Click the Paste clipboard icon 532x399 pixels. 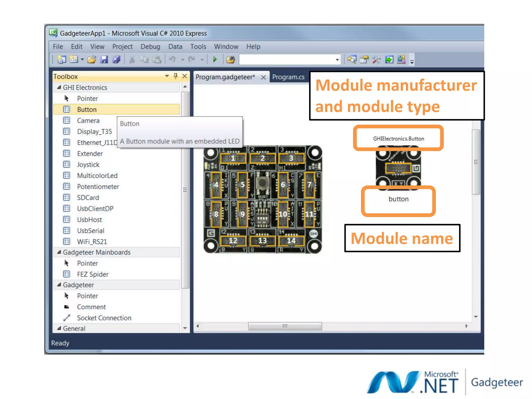tap(157, 60)
